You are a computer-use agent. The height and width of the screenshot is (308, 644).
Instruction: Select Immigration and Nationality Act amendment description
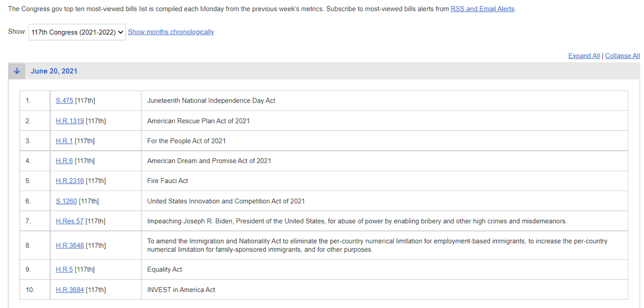click(377, 246)
